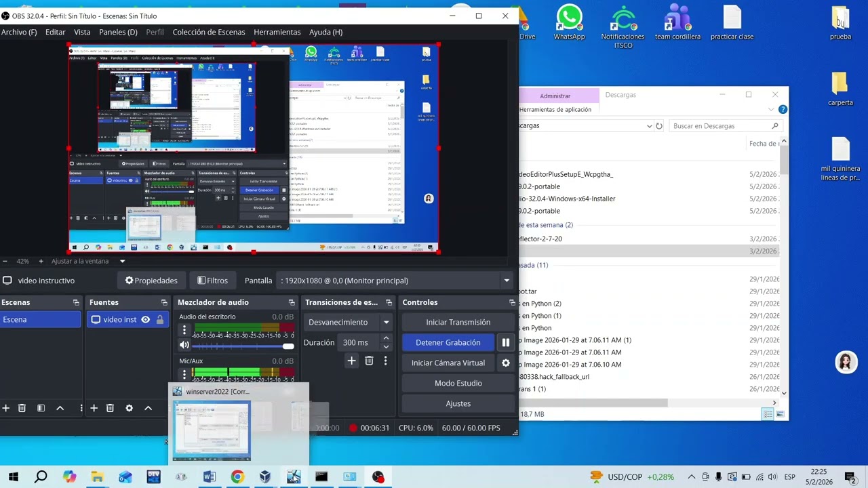The height and width of the screenshot is (488, 868).
Task: Open the Vista menu
Action: click(82, 32)
